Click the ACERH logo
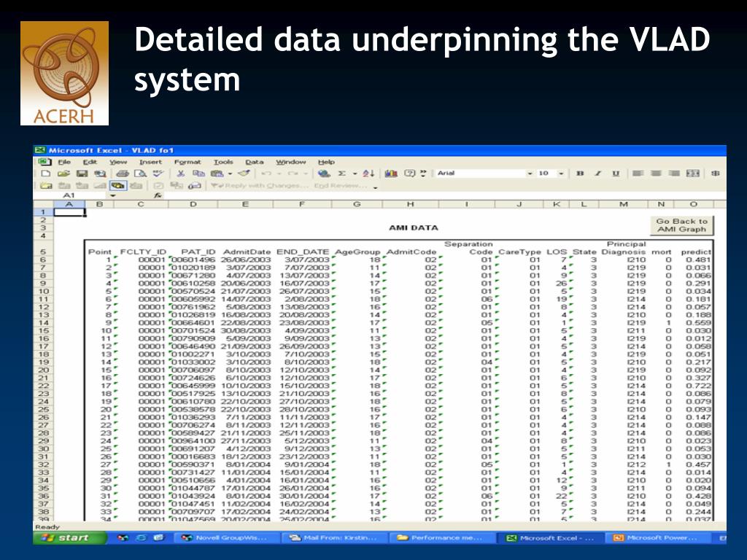747x560 pixels. pyautogui.click(x=64, y=73)
